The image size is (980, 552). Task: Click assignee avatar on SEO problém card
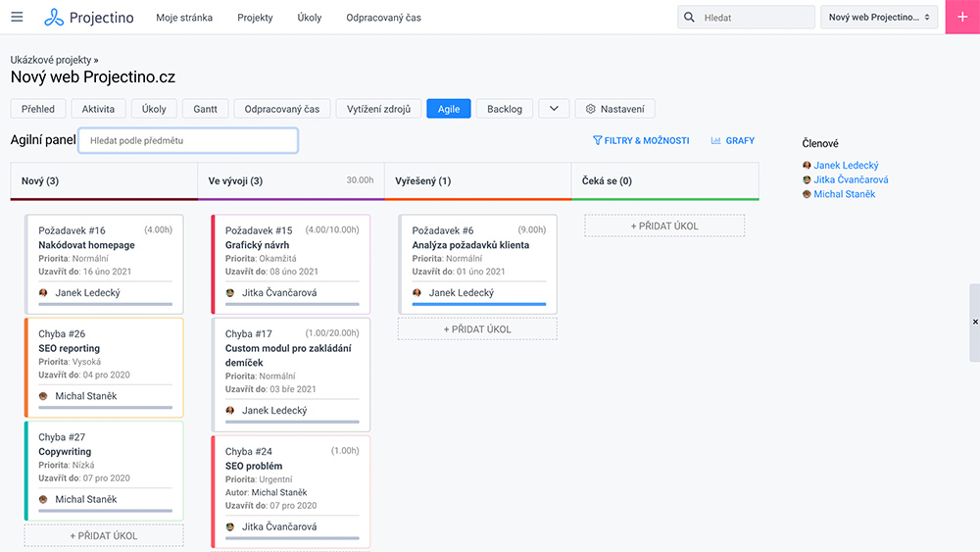click(230, 527)
